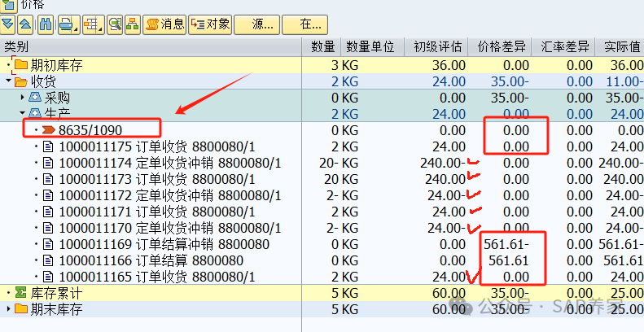The width and height of the screenshot is (644, 332).
Task: Open document 1000011166 订单结算
Action: pos(151,260)
